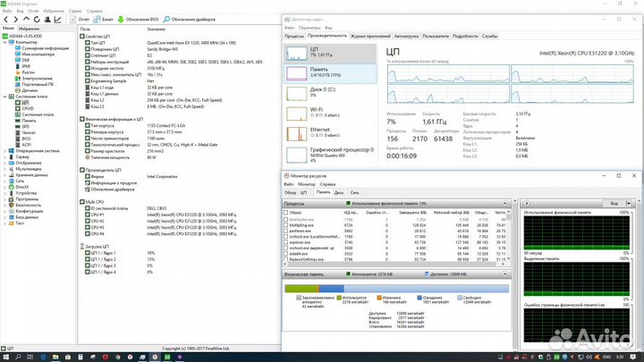Open Справка menu in AIDA64
This screenshot has height=362, width=644.
tap(95, 11)
